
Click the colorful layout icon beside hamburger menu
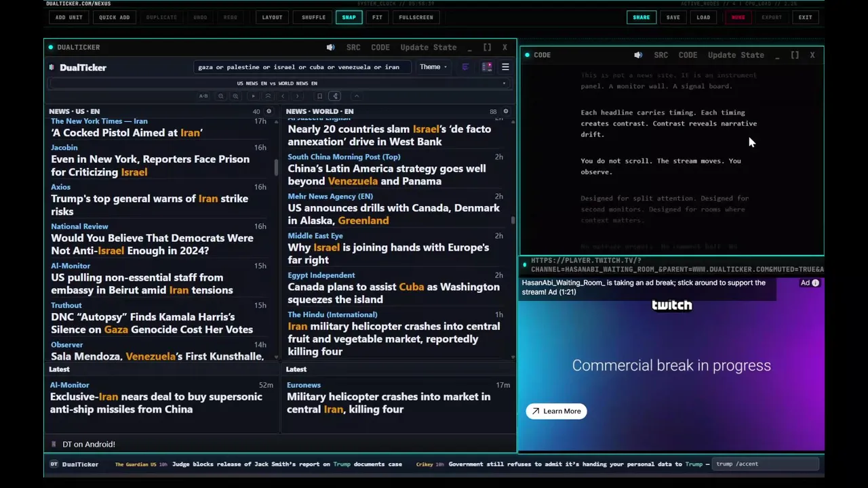click(x=487, y=67)
